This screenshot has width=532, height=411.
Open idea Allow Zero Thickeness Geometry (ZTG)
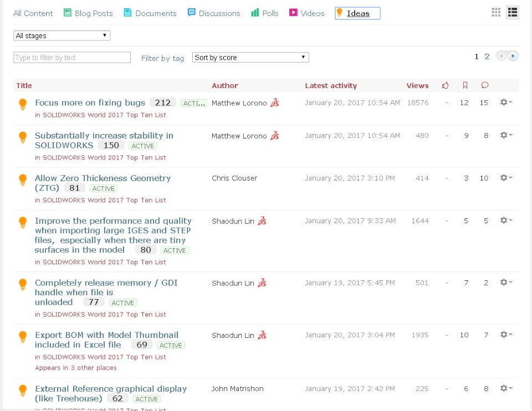point(103,183)
